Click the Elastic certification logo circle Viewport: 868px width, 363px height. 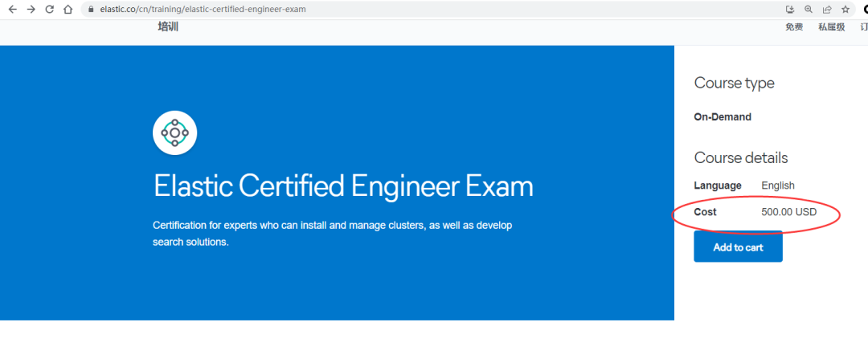coord(175,133)
